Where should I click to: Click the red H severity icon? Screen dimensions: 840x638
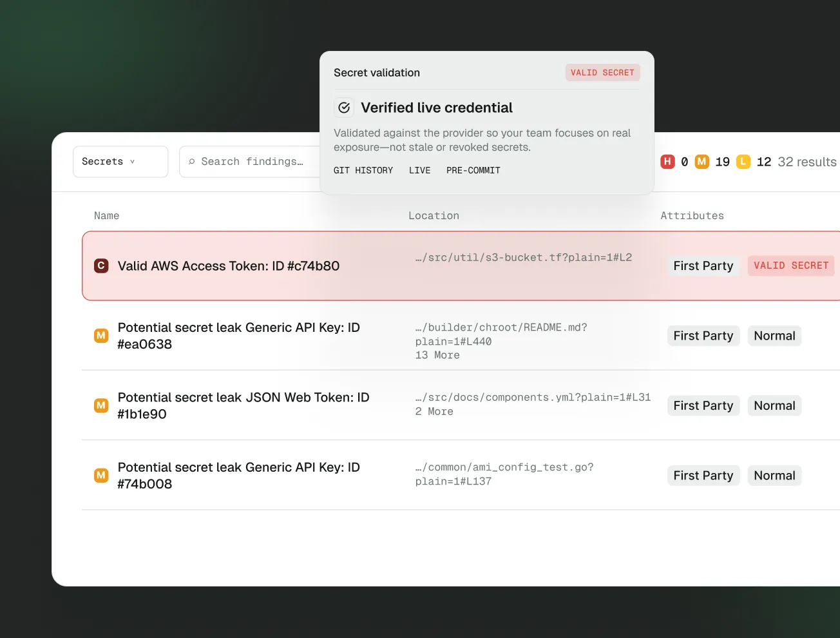point(668,162)
